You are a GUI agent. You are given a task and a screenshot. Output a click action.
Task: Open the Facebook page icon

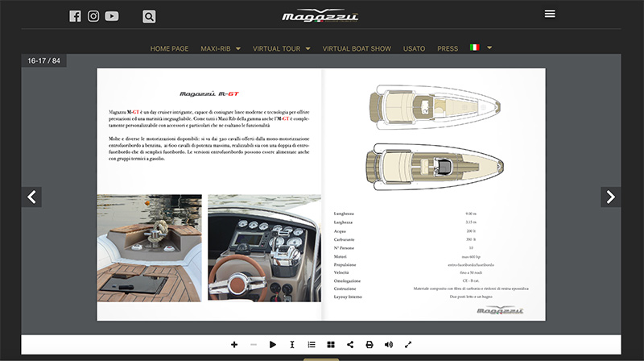[x=75, y=16]
